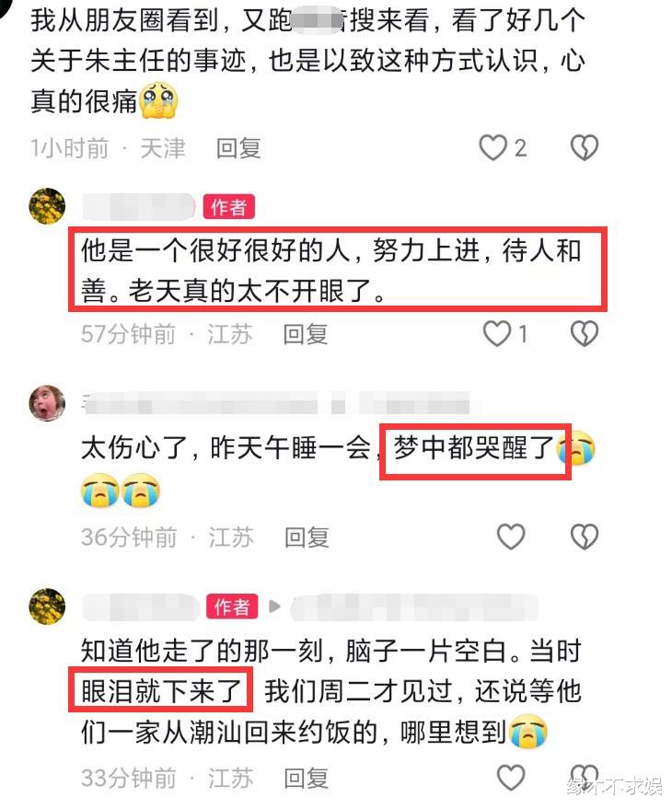
Task: Like the author's comment from 57 minutes ago
Action: [497, 334]
